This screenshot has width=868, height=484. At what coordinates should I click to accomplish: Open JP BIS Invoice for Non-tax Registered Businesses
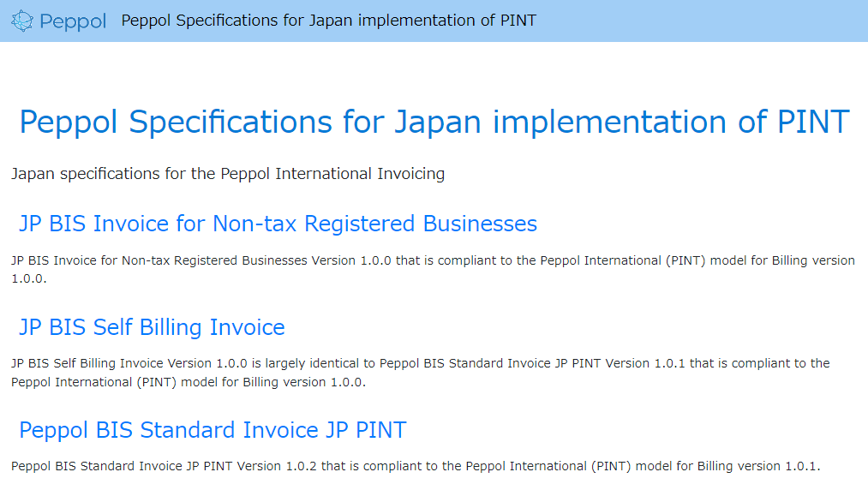click(x=278, y=224)
